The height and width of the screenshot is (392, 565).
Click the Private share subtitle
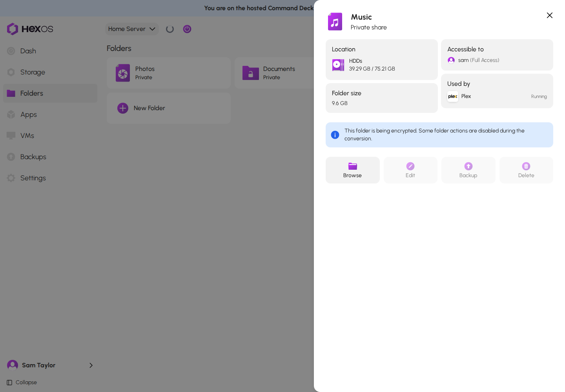[x=369, y=27]
